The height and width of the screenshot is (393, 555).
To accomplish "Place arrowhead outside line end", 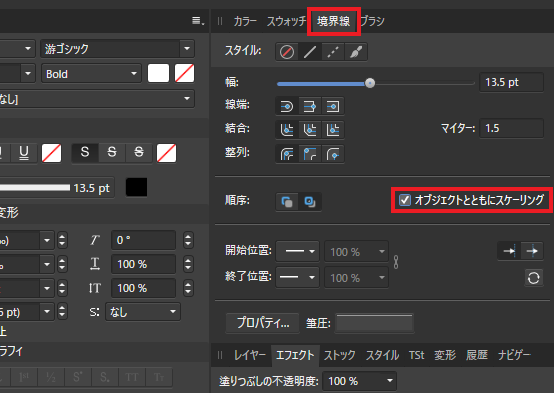I will click(532, 251).
